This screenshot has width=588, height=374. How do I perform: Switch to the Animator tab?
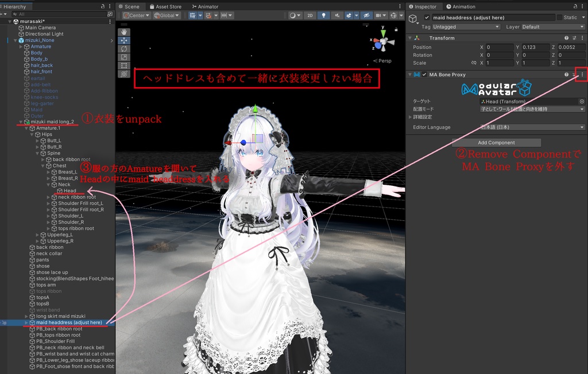point(205,6)
